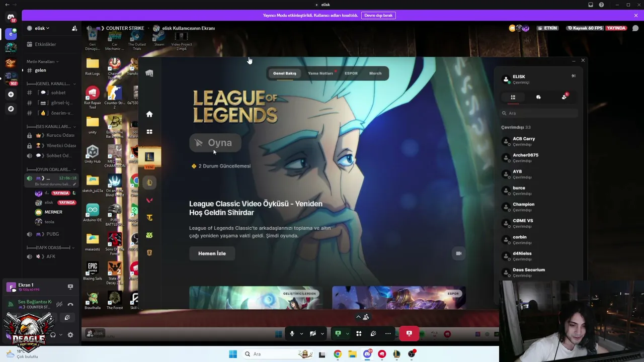
Task: Click Devre dışı bırak streamer mode button
Action: point(378,16)
